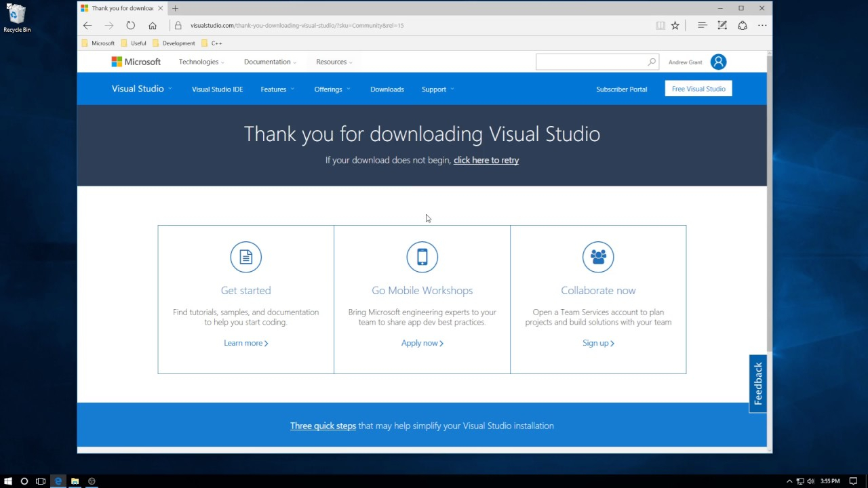Click in the site search box
The image size is (868, 488).
(x=591, y=62)
